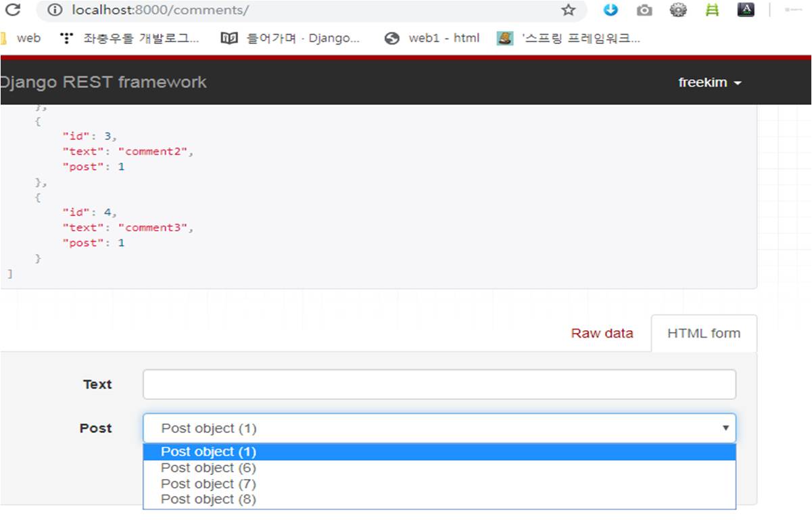Open the dark triangle extension icon
Viewport: 812px width, 523px height.
[x=746, y=9]
